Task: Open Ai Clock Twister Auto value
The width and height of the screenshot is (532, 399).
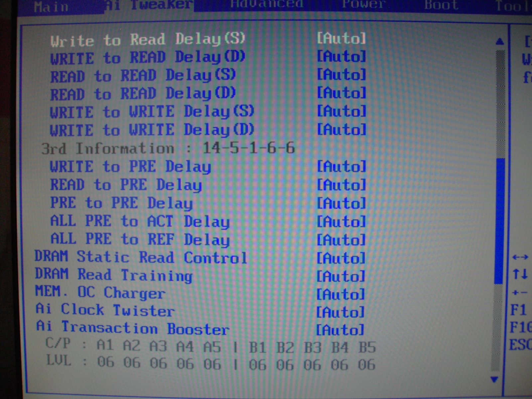Action: tap(340, 313)
